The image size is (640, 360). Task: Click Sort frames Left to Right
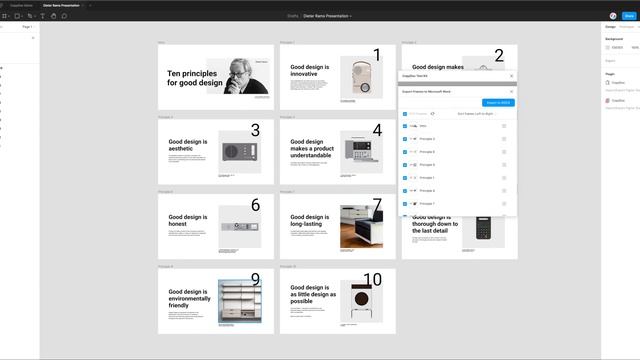(475, 114)
